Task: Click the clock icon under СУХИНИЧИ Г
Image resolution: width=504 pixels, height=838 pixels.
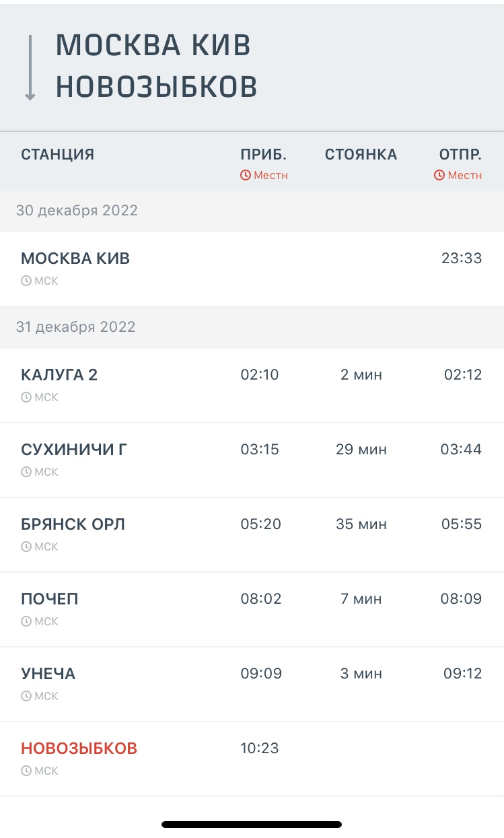Action: click(26, 472)
